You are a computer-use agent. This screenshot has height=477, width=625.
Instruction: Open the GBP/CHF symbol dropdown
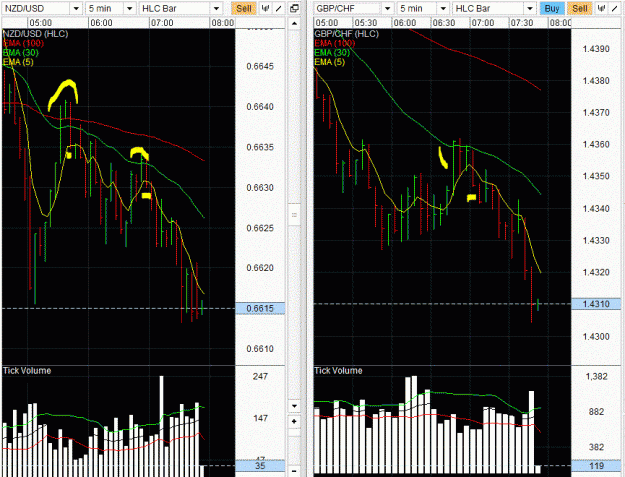pyautogui.click(x=354, y=8)
